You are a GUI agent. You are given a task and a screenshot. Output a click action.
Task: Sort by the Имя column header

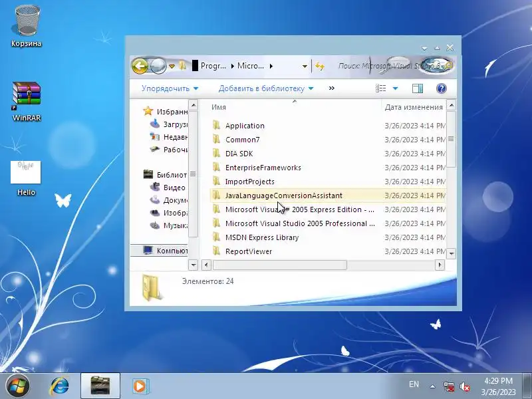pyautogui.click(x=294, y=107)
